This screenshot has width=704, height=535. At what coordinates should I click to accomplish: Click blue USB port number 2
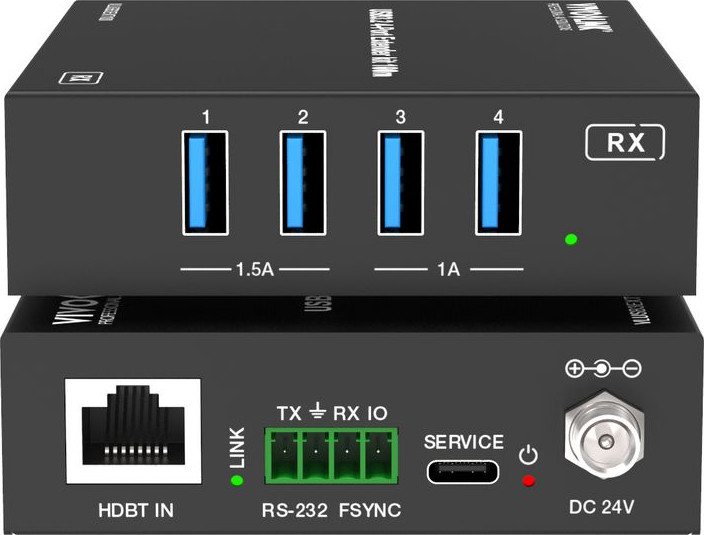303,181
